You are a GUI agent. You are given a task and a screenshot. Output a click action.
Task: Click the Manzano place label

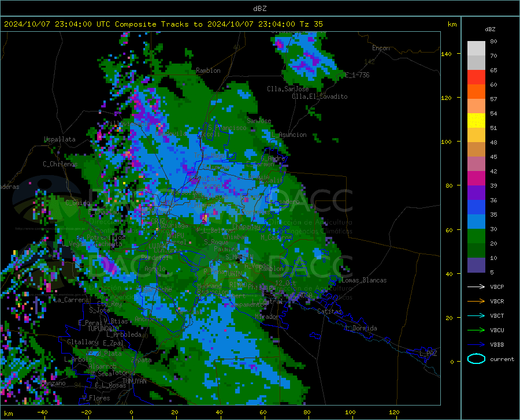pyautogui.click(x=53, y=383)
